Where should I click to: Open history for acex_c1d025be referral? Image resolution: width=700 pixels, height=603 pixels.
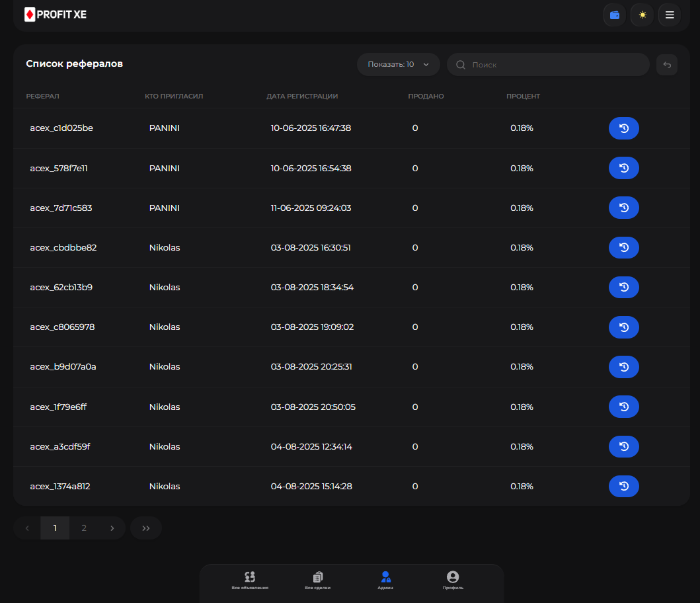(x=623, y=128)
